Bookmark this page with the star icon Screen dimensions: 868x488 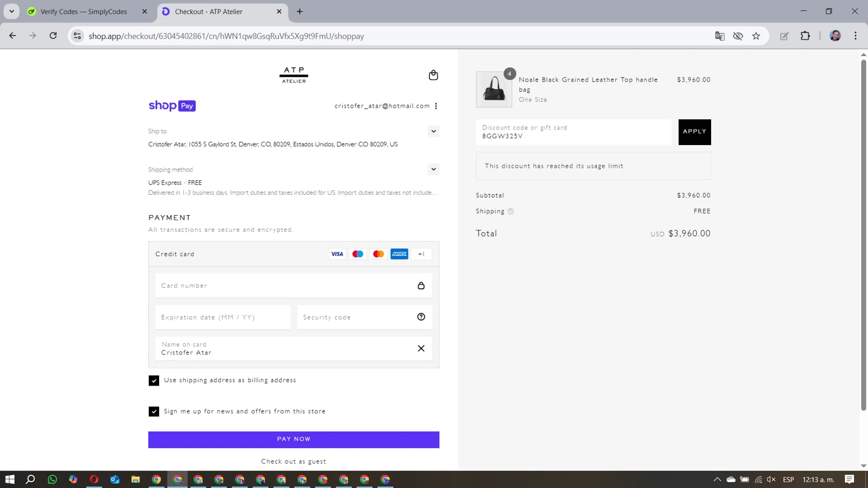(756, 36)
